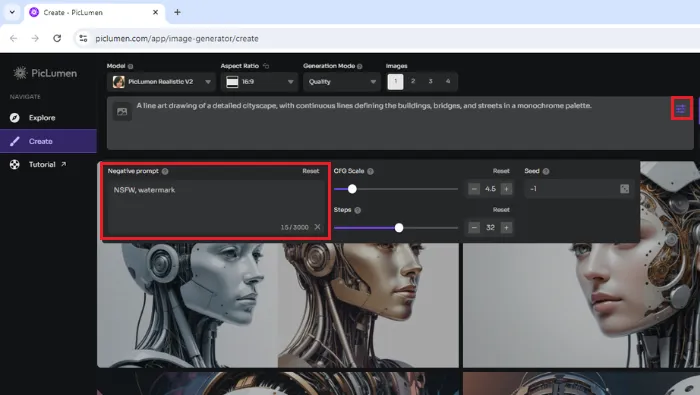The width and height of the screenshot is (700, 395).
Task: Click the Steps slider handle
Action: point(399,228)
